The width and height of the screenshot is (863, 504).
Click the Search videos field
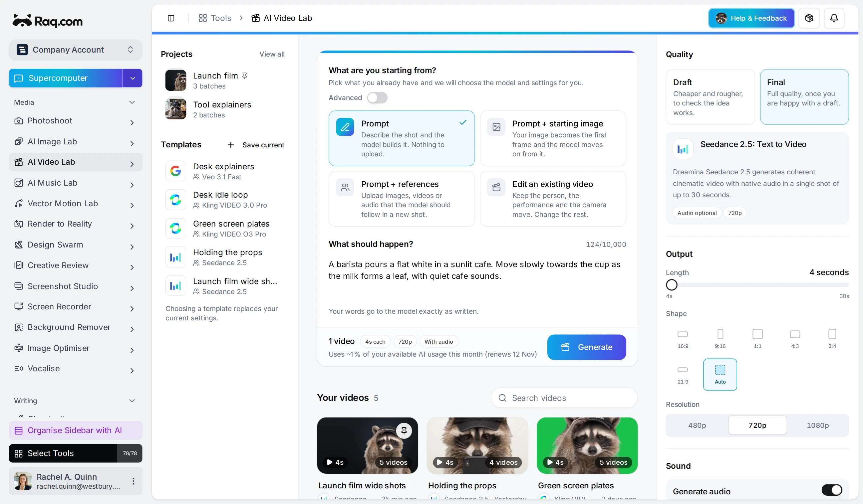(564, 398)
